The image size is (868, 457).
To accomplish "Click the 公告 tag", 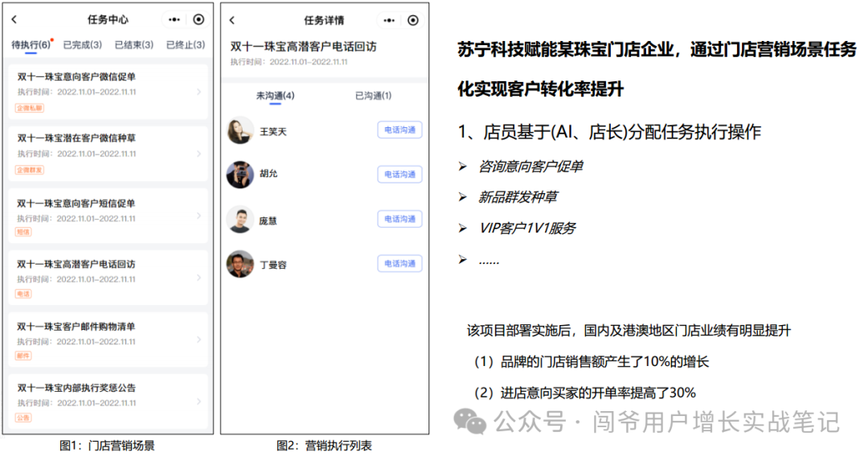I will coord(23,418).
